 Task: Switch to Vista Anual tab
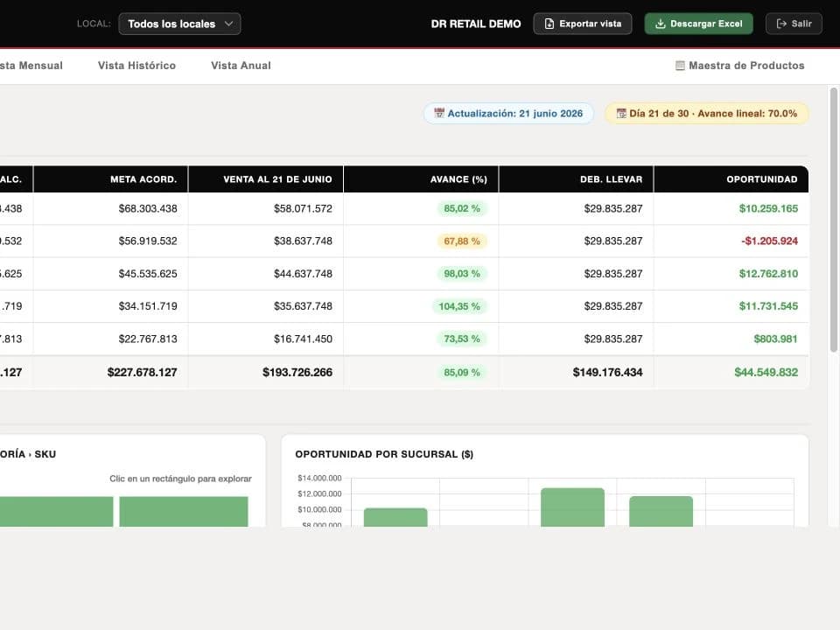click(x=241, y=66)
